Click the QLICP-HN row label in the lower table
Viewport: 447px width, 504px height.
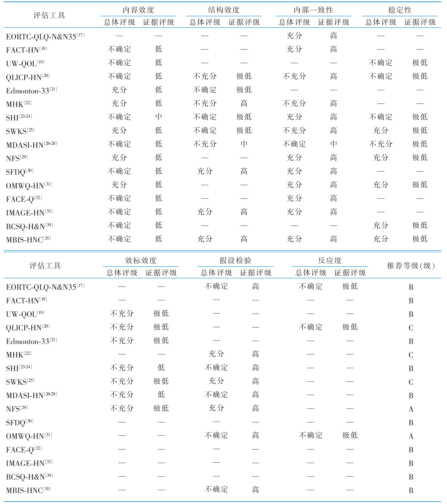(x=24, y=328)
